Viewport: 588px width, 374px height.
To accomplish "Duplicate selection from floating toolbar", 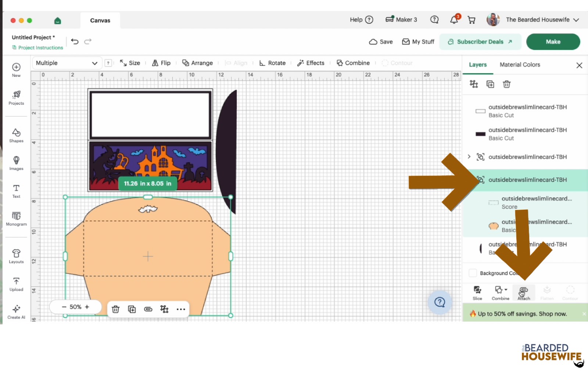I will 132,309.
